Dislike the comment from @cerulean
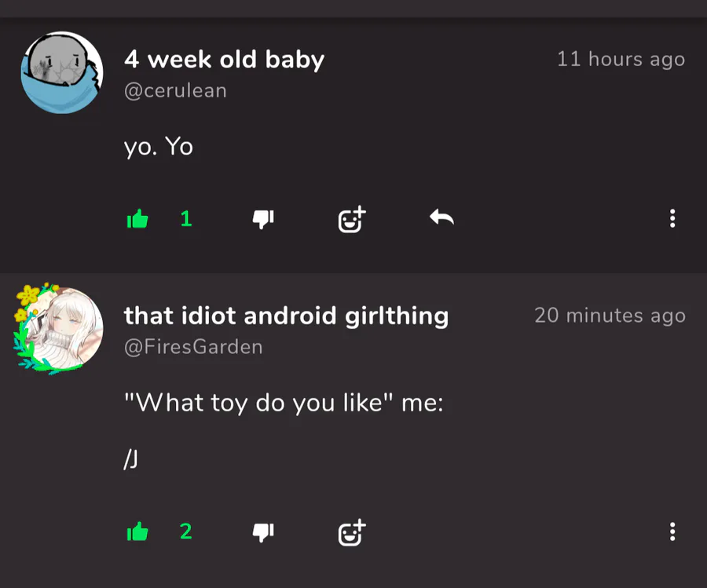The height and width of the screenshot is (588, 707). coord(263,220)
